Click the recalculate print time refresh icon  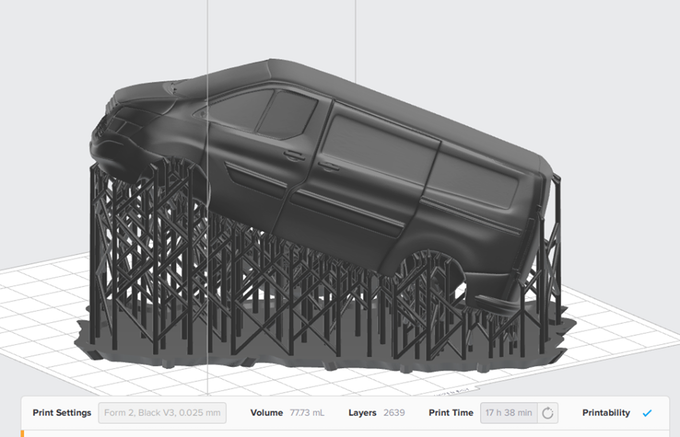point(547,413)
